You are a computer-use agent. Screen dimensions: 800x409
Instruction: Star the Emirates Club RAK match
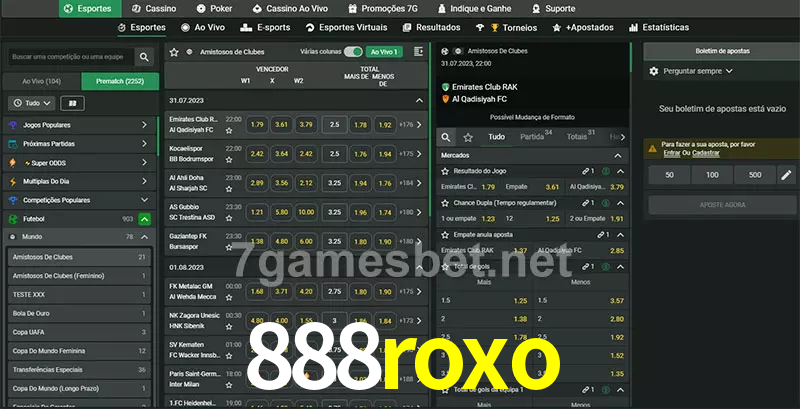pyautogui.click(x=229, y=129)
